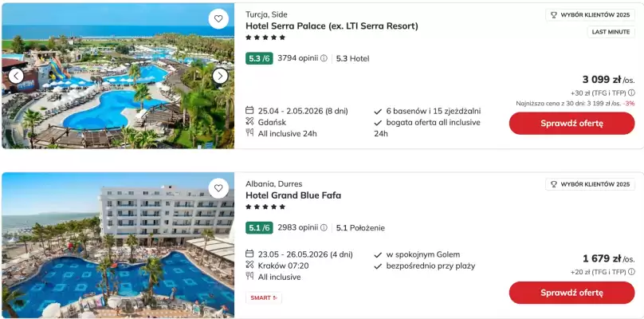Favorite Hotel Serra Palace with heart icon

[x=218, y=18]
